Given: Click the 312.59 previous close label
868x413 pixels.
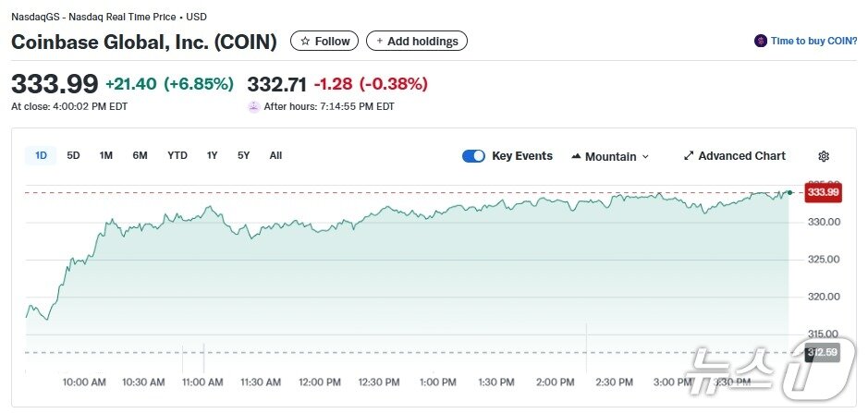Looking at the screenshot, I should [822, 352].
